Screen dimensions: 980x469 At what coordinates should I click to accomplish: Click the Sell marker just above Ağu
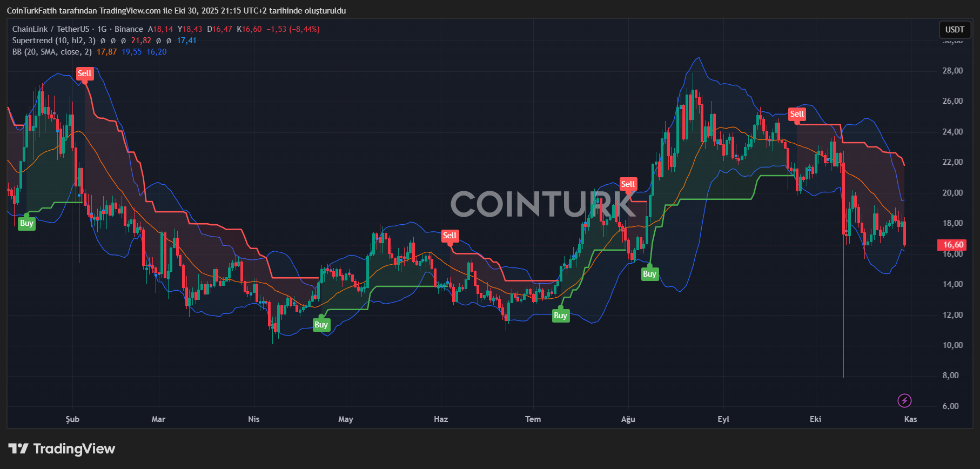point(628,184)
